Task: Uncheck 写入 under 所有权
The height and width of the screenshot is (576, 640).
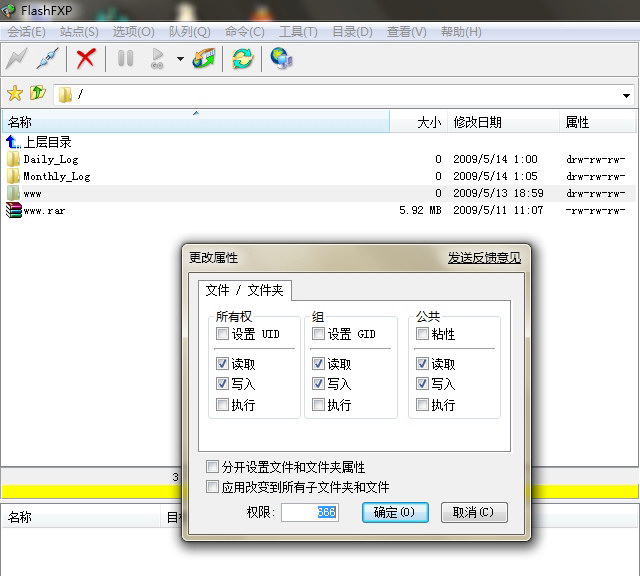Action: click(222, 383)
